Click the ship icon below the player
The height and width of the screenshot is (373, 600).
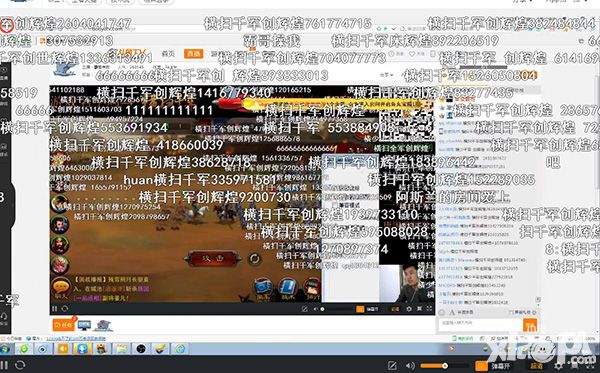coord(103,326)
